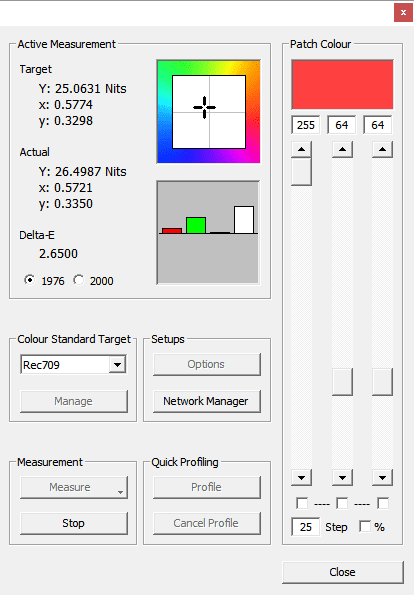The width and height of the screenshot is (414, 595).
Task: Click the Options button
Action: [207, 364]
